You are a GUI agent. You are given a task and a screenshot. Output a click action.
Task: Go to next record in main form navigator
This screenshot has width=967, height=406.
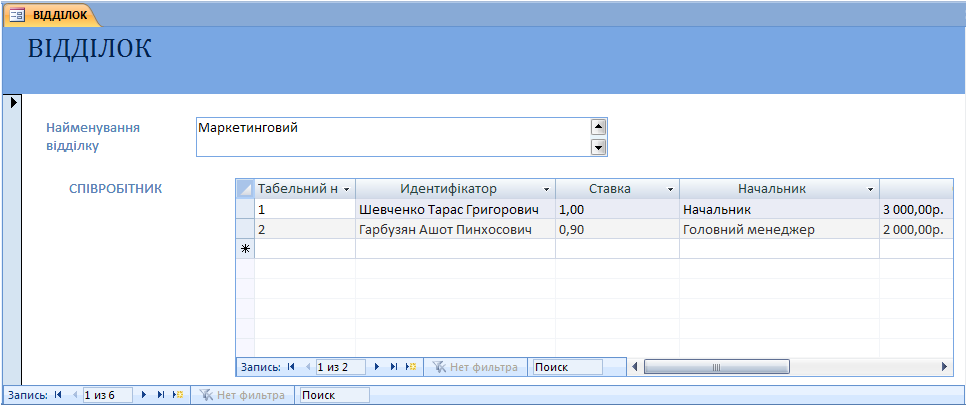[144, 395]
